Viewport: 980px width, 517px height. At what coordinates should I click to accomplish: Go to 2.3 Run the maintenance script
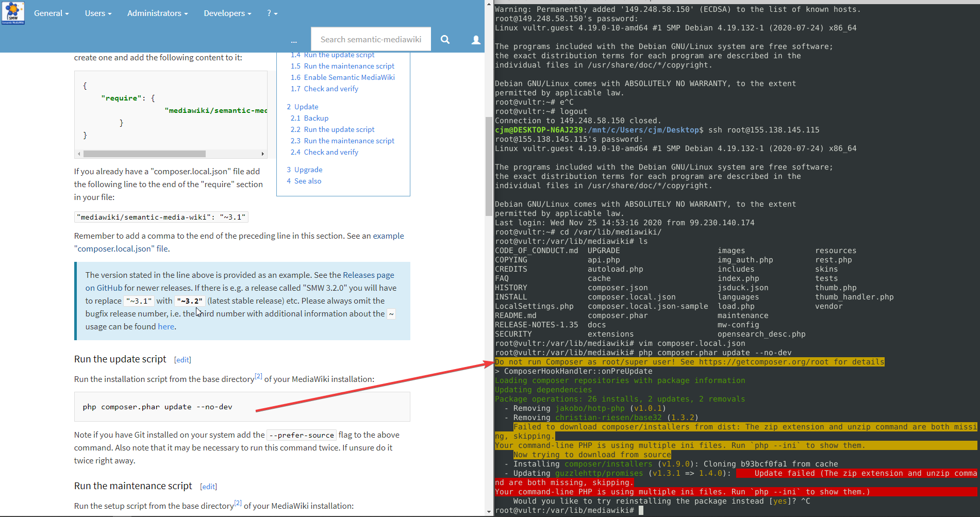coord(342,141)
